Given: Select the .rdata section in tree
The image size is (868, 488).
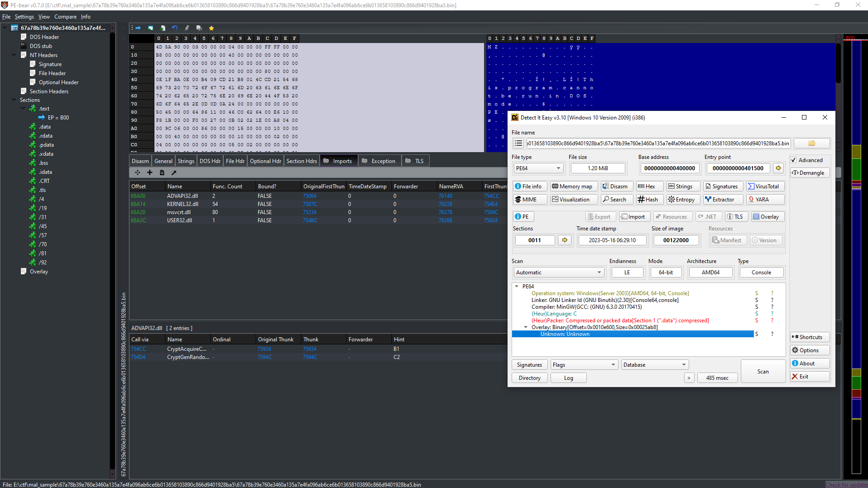Looking at the screenshot, I should pos(46,136).
